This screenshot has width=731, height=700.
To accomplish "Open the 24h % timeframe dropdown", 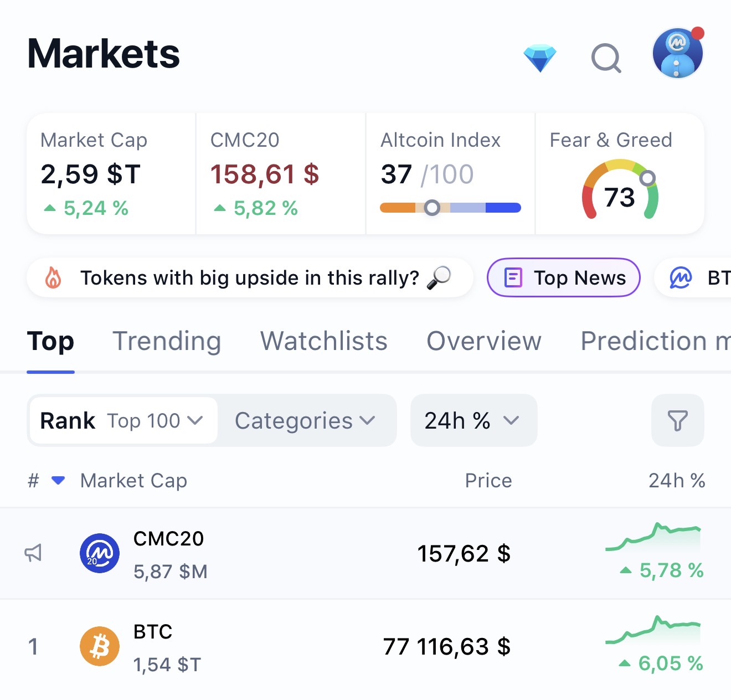I will (x=473, y=420).
